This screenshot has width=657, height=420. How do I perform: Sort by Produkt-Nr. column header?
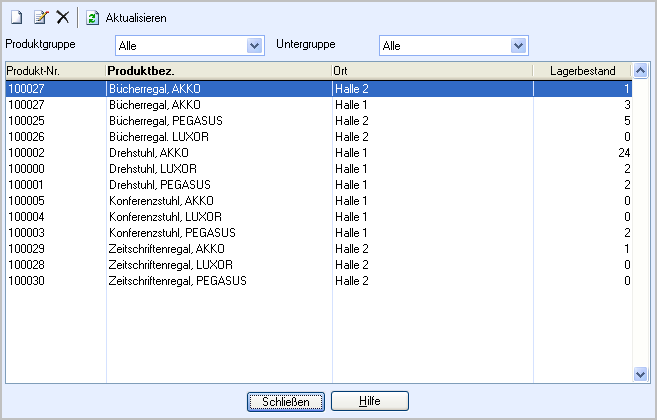56,71
